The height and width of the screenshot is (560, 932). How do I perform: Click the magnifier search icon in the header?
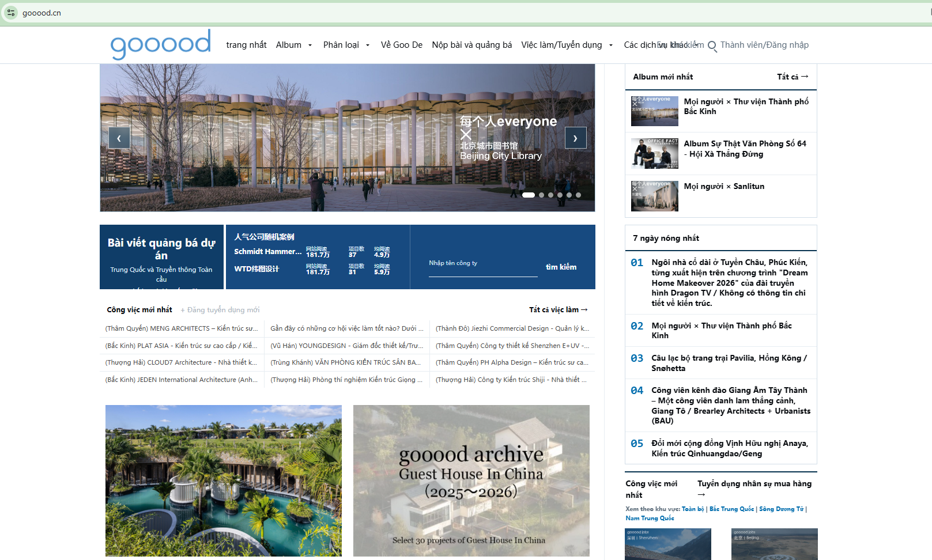(712, 46)
